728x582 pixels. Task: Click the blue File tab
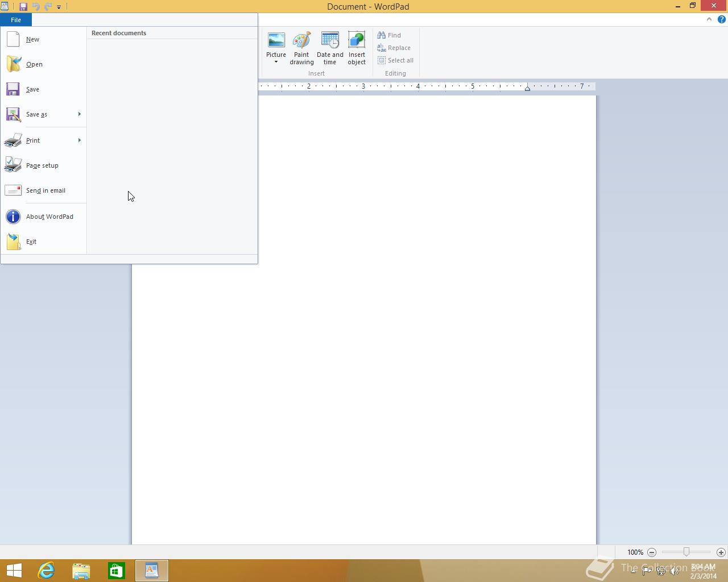(16, 20)
